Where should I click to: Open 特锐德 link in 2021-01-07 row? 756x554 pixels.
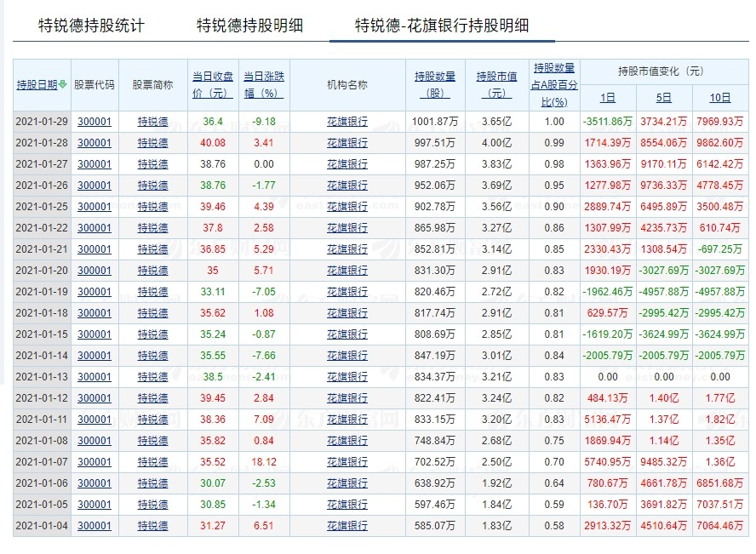tap(153, 461)
